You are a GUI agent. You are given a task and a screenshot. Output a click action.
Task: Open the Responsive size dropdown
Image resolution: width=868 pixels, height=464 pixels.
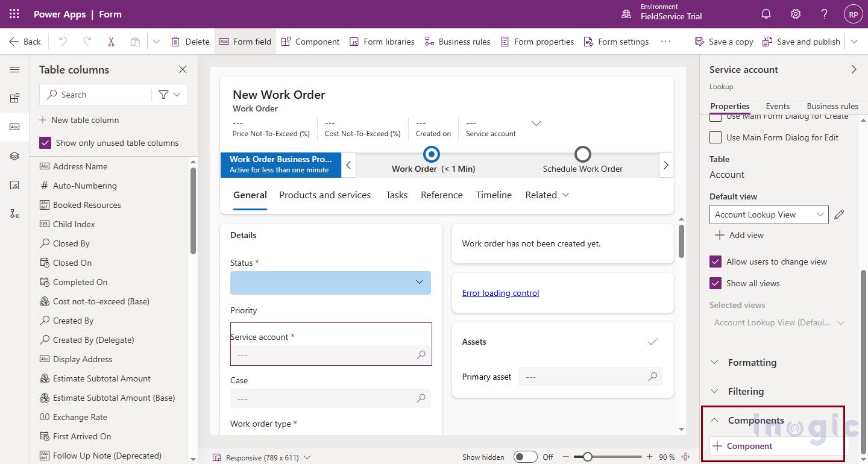click(x=262, y=457)
